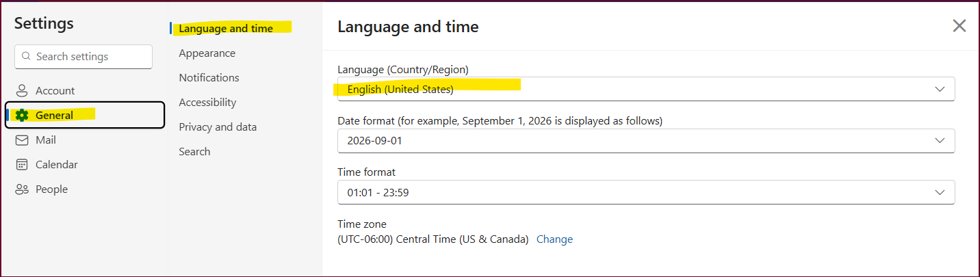
Task: Click the Search settings input field
Action: 83,57
